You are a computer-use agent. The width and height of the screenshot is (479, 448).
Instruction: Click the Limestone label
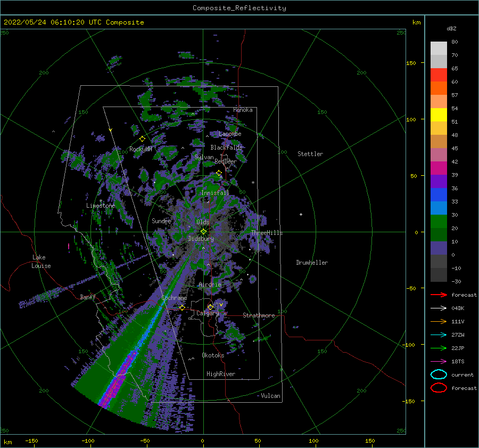[101, 206]
